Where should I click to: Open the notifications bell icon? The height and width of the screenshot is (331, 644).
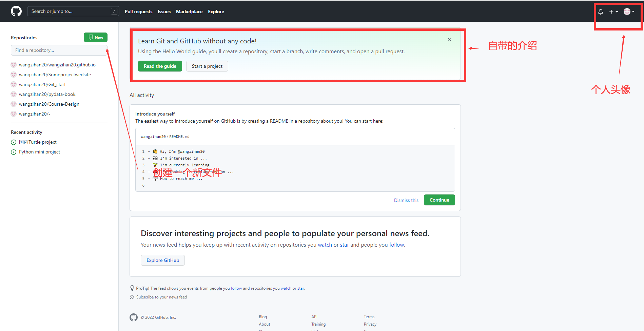[x=601, y=12]
